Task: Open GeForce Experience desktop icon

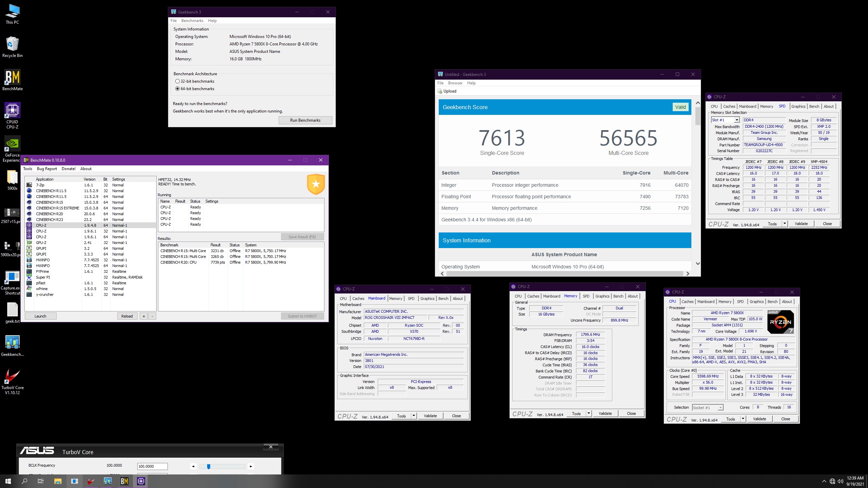Action: (x=13, y=149)
